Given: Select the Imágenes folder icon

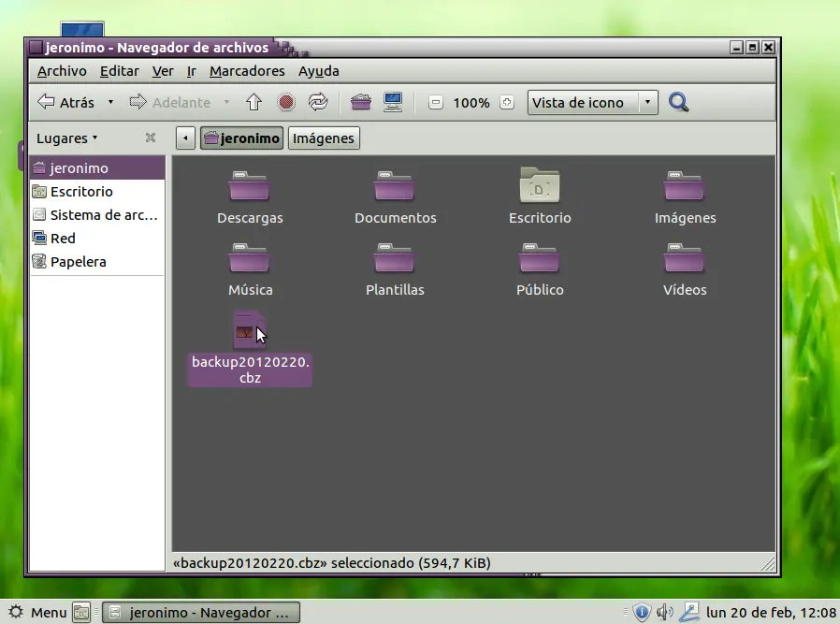Looking at the screenshot, I should (x=684, y=185).
